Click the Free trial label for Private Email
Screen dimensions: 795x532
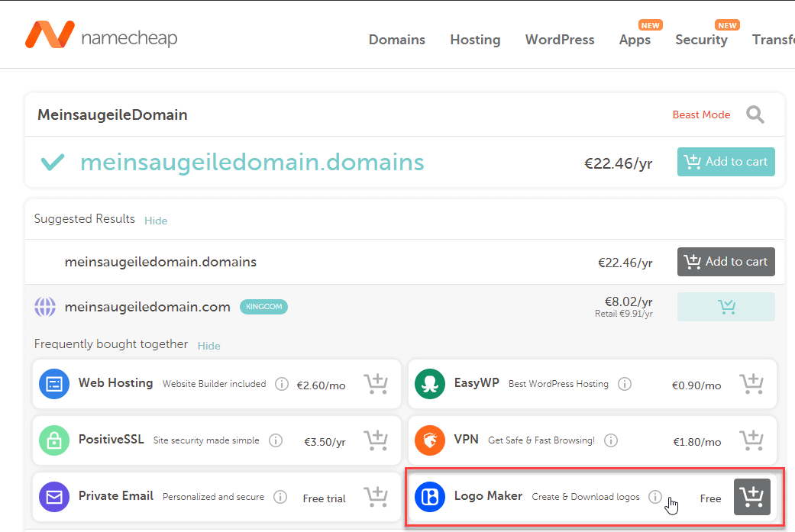324,498
